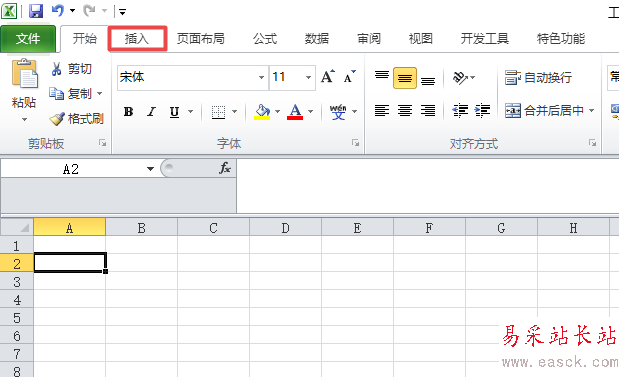
Task: Click the wén phonetic guide icon
Action: 338,112
